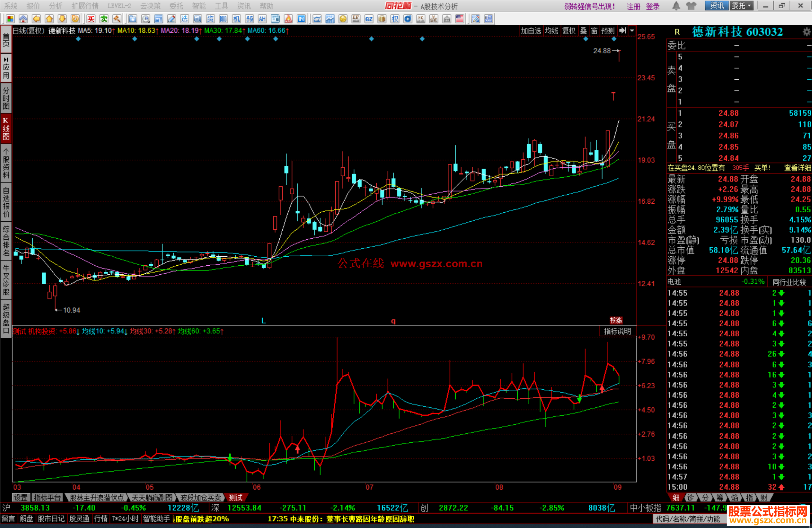Screen dimensions: 812x528
Task: Click the 代码/名称/简拼/功能 search field
Action: pos(688,519)
